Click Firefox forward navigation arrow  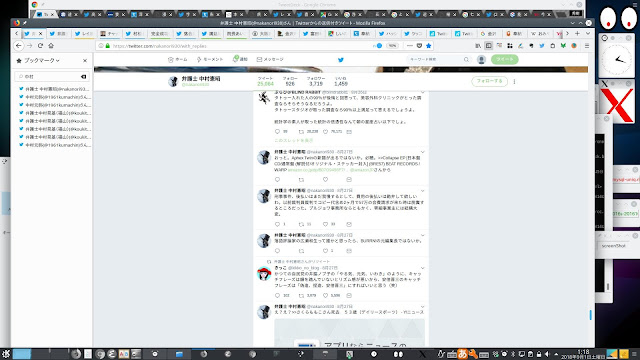point(29,46)
